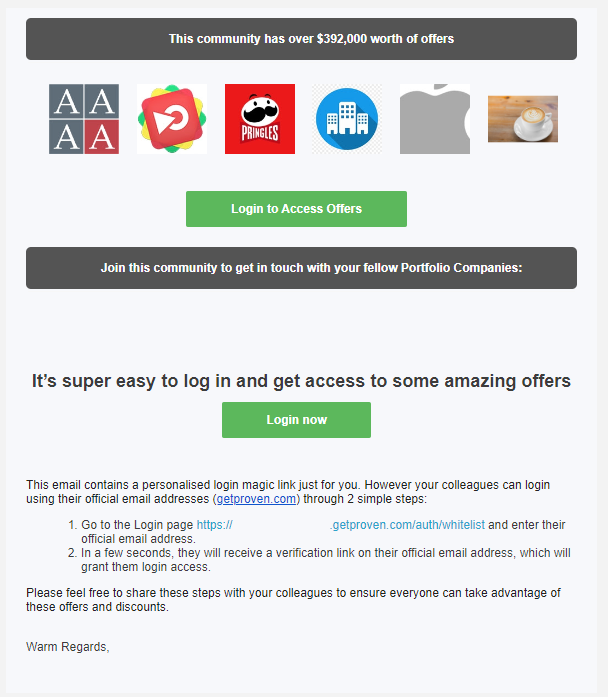Click the blue office buildings icon
The height and width of the screenshot is (697, 608).
pyautogui.click(x=347, y=119)
